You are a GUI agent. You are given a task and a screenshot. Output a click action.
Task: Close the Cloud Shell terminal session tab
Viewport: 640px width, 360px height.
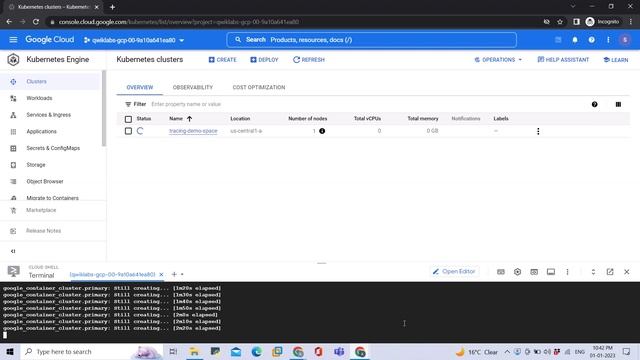tap(161, 274)
